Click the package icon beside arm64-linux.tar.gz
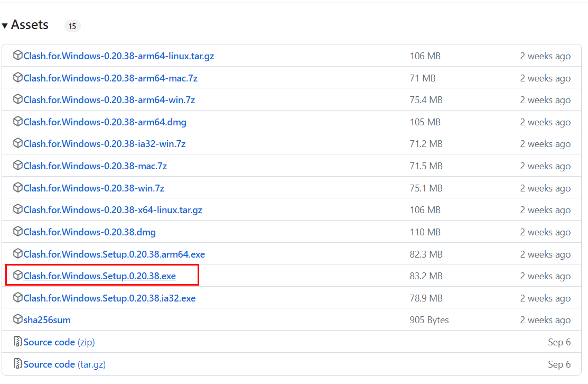Viewport: 588px width, 384px height. tap(17, 55)
